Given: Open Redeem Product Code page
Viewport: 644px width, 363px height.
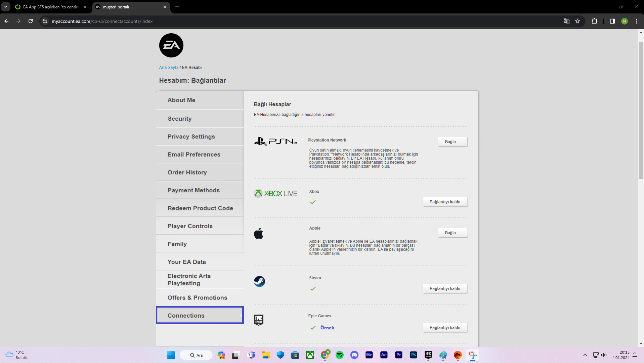Looking at the screenshot, I should click(x=200, y=208).
